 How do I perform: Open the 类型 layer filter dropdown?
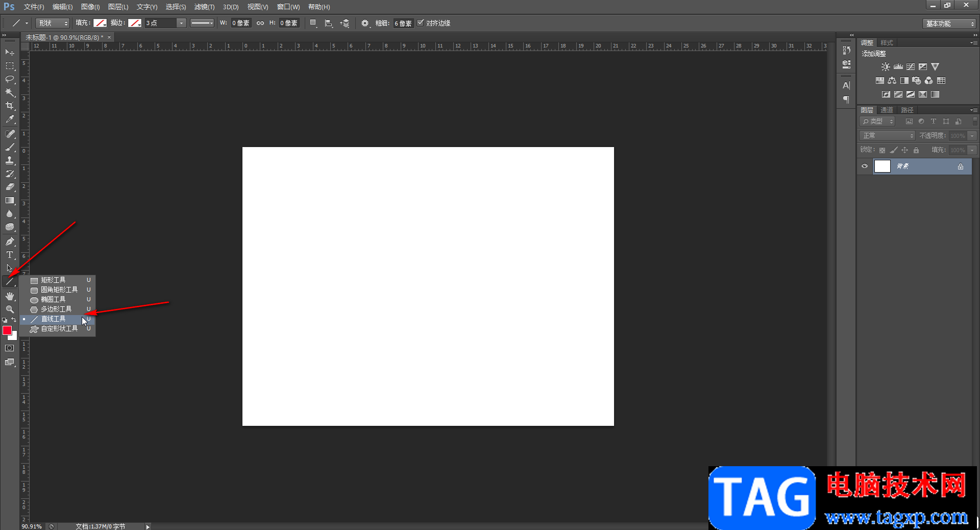(877, 122)
